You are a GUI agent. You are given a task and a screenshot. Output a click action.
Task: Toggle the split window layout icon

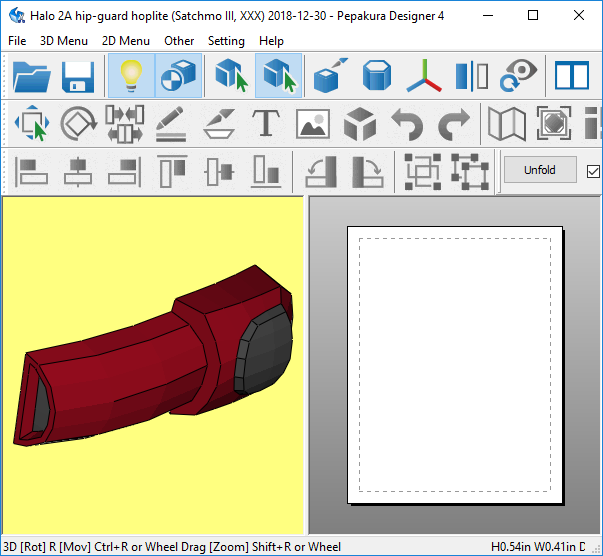click(x=572, y=76)
